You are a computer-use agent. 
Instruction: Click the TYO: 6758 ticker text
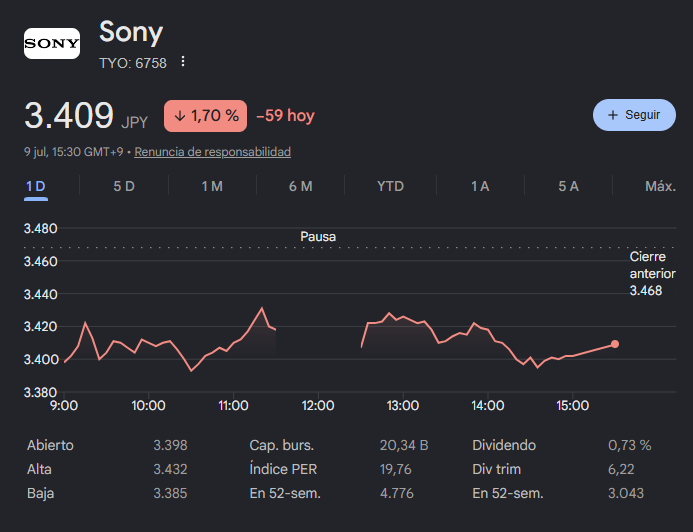(x=133, y=63)
